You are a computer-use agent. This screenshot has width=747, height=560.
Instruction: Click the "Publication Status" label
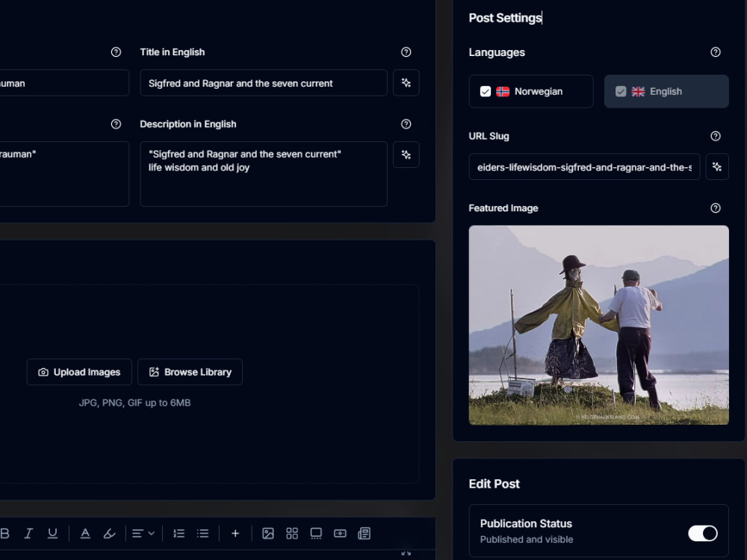[x=526, y=523]
